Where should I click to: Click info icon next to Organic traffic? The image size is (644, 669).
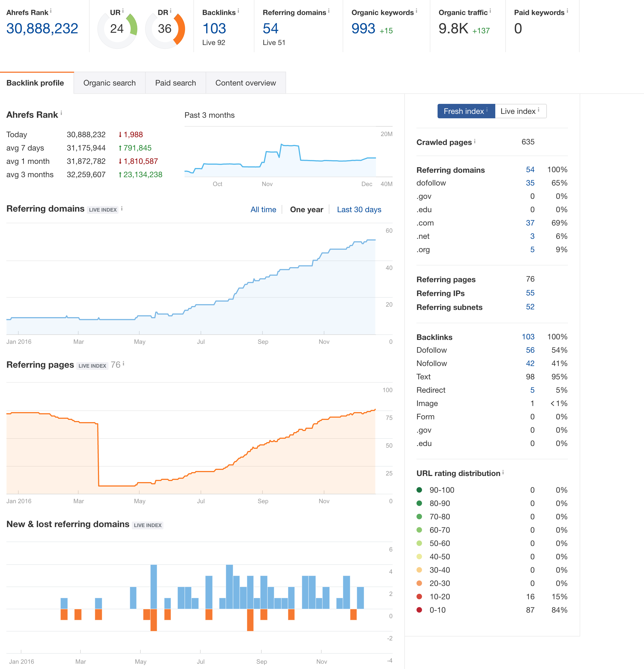490,11
